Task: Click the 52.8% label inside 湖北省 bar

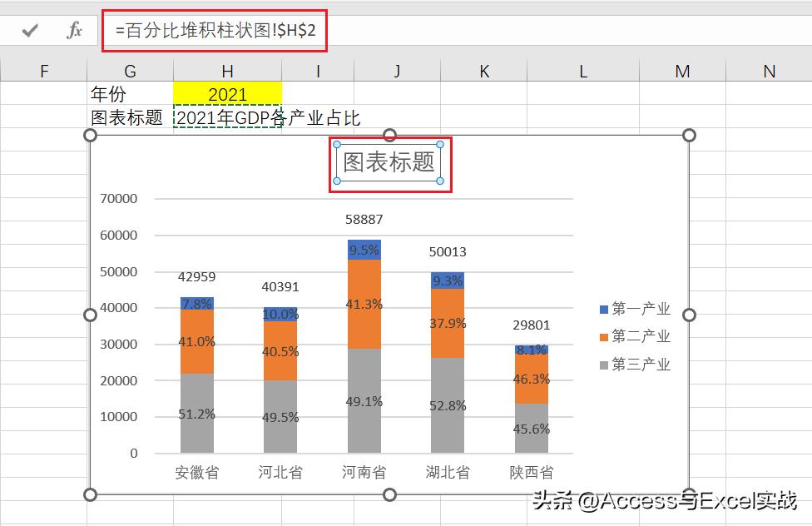Action: [x=447, y=406]
